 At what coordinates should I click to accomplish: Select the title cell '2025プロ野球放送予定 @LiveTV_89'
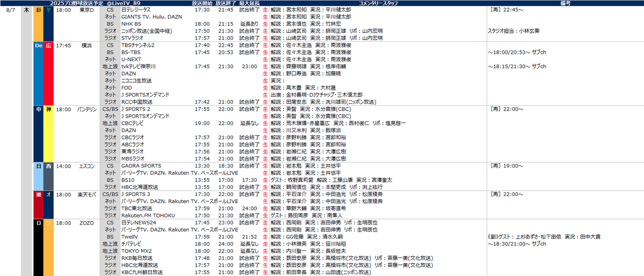[x=94, y=3]
